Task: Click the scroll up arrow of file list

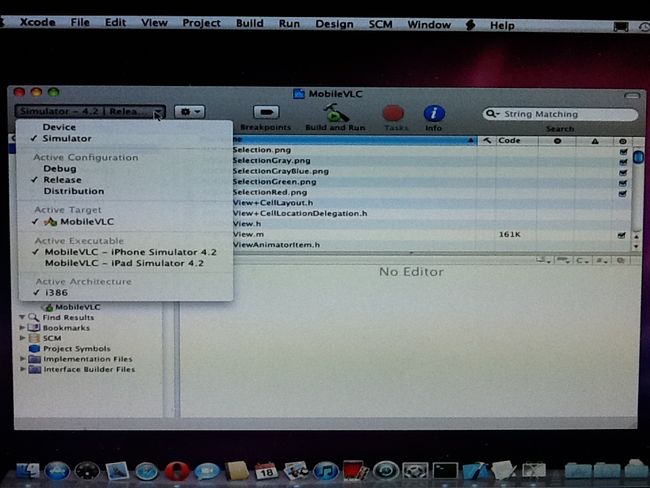Action: pyautogui.click(x=636, y=236)
